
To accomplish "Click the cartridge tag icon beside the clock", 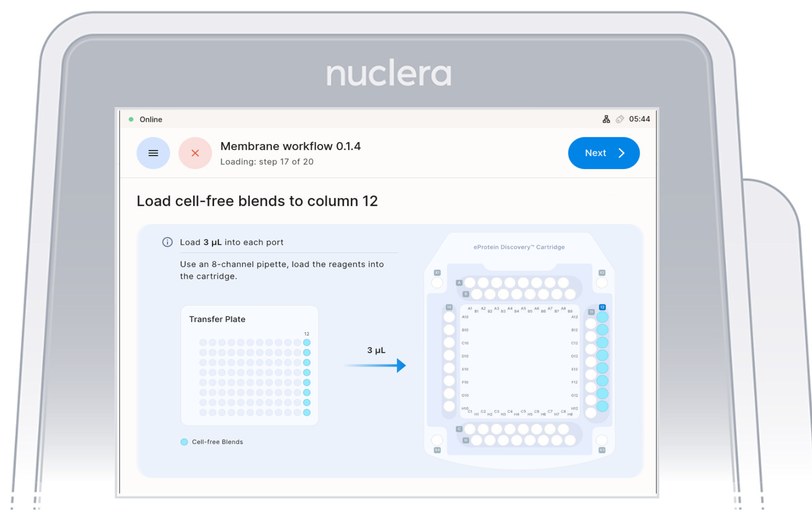I will coord(620,119).
